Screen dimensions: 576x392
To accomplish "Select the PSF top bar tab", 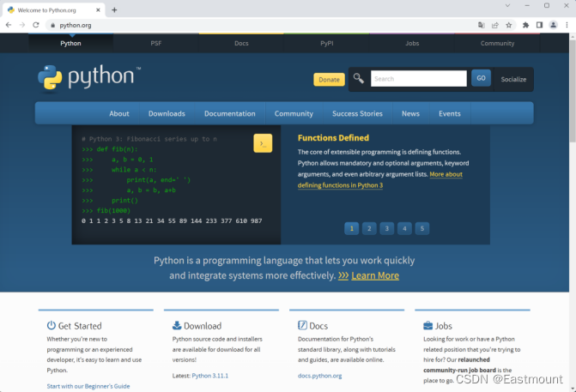I will coord(156,43).
